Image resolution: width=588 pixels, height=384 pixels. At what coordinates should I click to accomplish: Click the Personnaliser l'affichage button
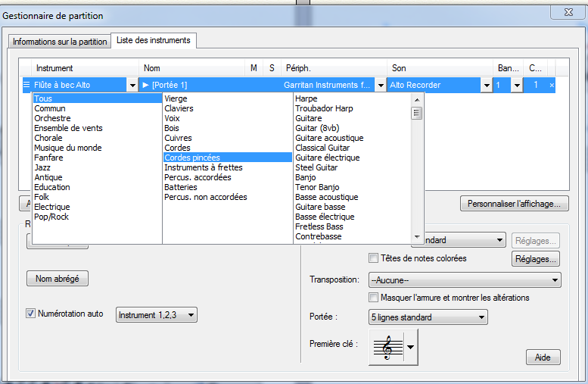pyautogui.click(x=513, y=203)
